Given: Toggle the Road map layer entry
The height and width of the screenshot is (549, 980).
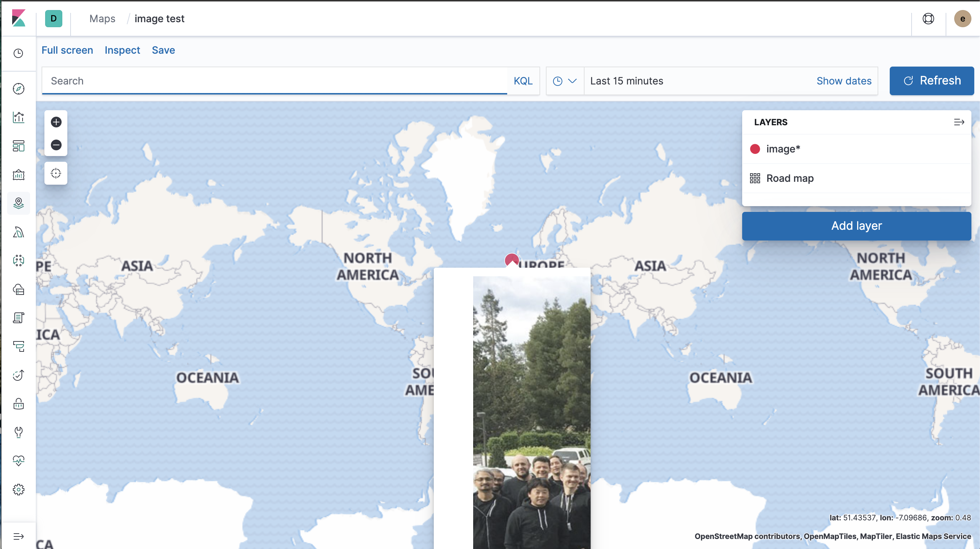Looking at the screenshot, I should coord(790,178).
